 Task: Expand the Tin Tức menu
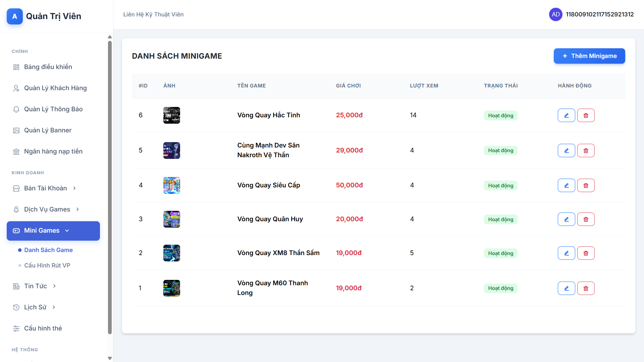[x=36, y=286]
